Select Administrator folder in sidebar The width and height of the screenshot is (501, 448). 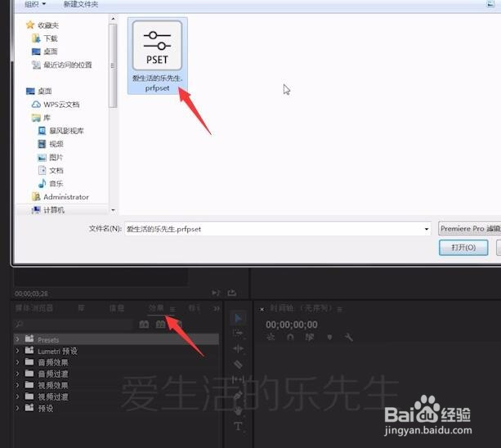coord(60,197)
